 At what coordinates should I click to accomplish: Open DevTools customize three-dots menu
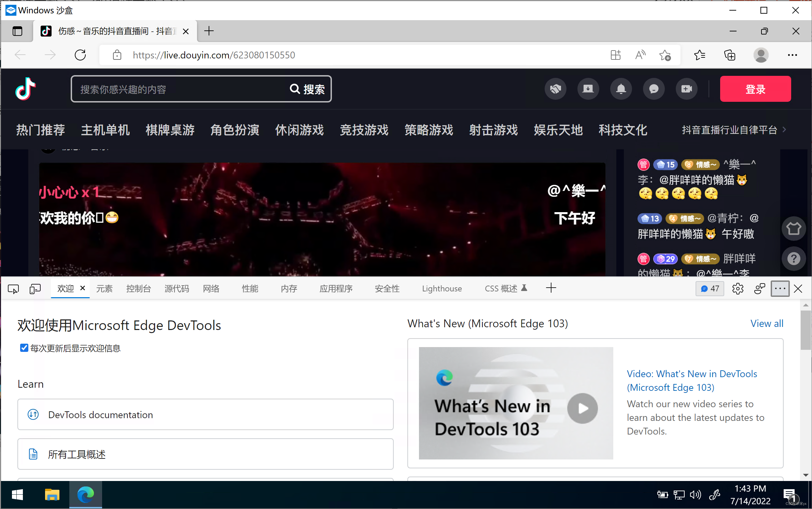pyautogui.click(x=780, y=289)
